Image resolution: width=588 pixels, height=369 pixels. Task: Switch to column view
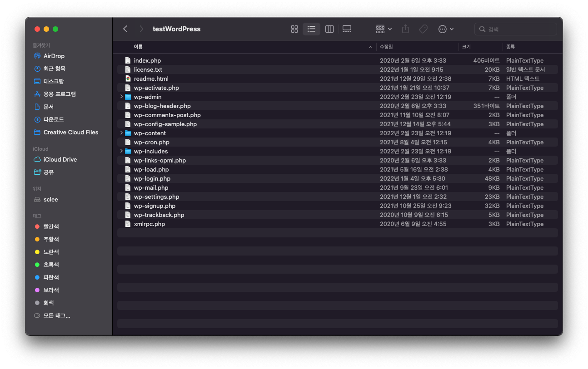click(x=329, y=29)
